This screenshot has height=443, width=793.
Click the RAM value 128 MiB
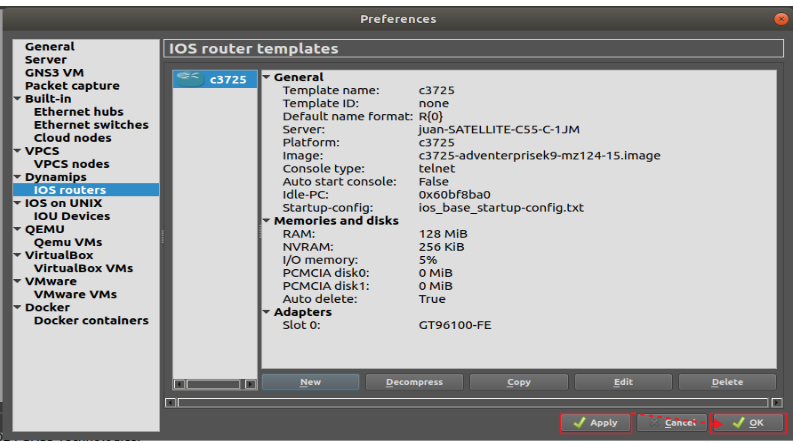443,234
